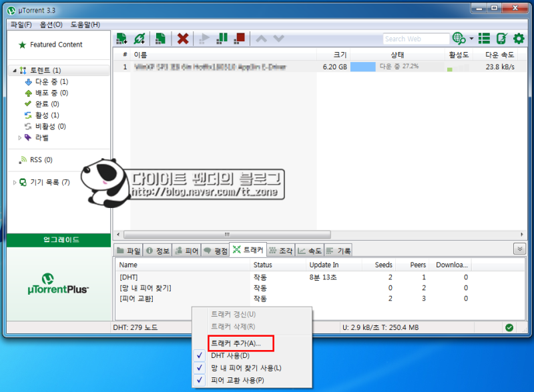Switch to the 조각 tab
Screen dimensions: 534x392
[x=281, y=251]
